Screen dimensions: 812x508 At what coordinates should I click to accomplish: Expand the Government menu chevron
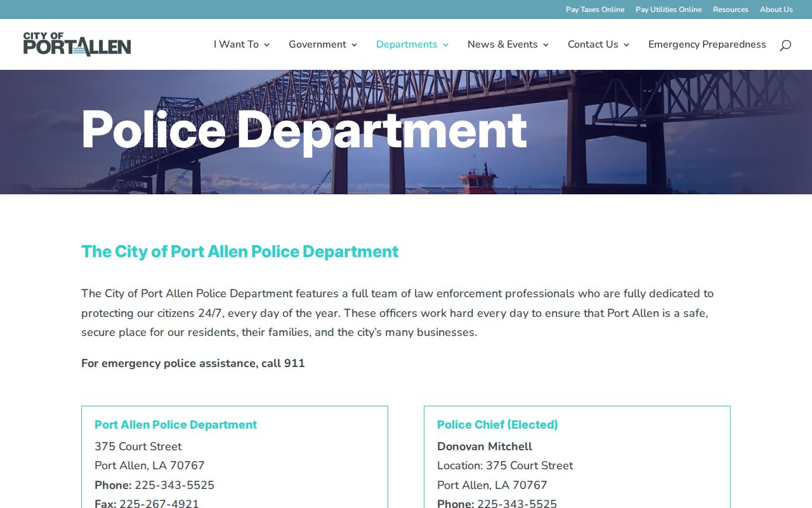pyautogui.click(x=354, y=45)
